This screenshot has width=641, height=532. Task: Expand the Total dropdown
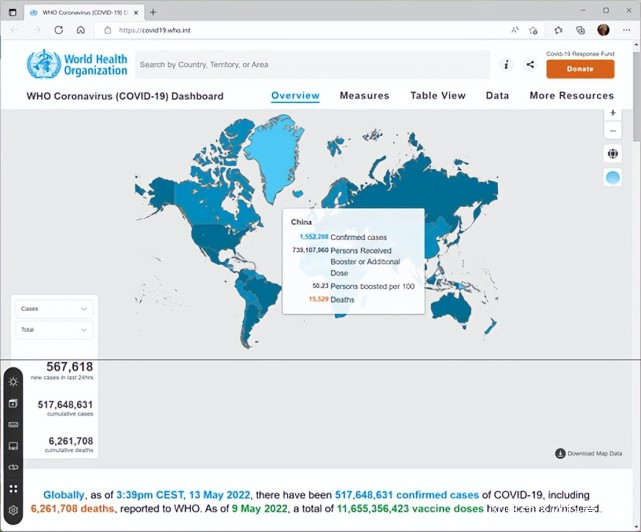[x=54, y=330]
